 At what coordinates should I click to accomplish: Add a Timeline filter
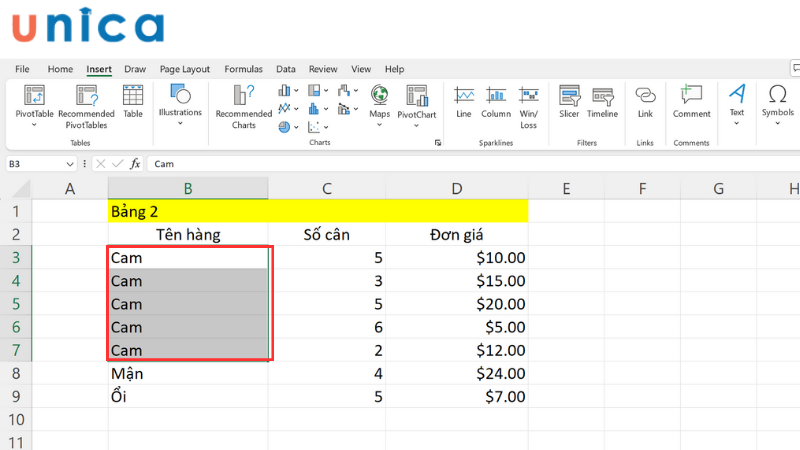click(x=602, y=104)
